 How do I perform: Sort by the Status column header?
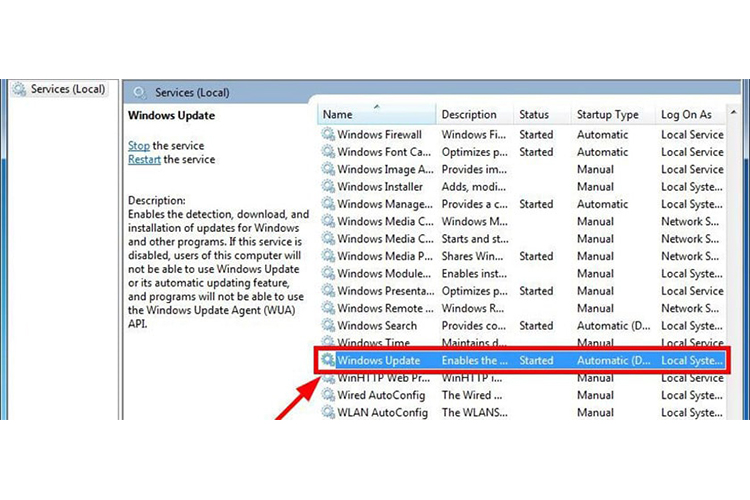tap(542, 114)
